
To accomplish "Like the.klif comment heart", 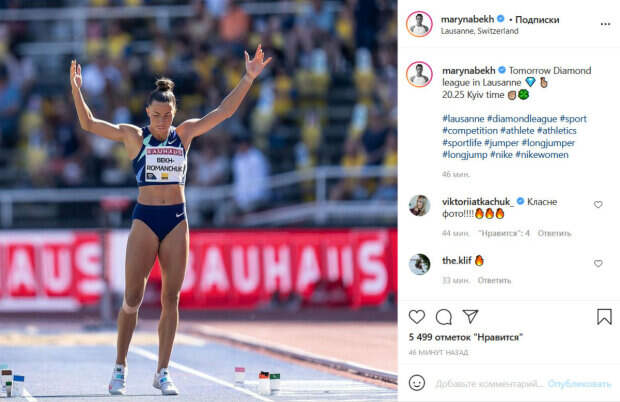I will click(x=598, y=263).
